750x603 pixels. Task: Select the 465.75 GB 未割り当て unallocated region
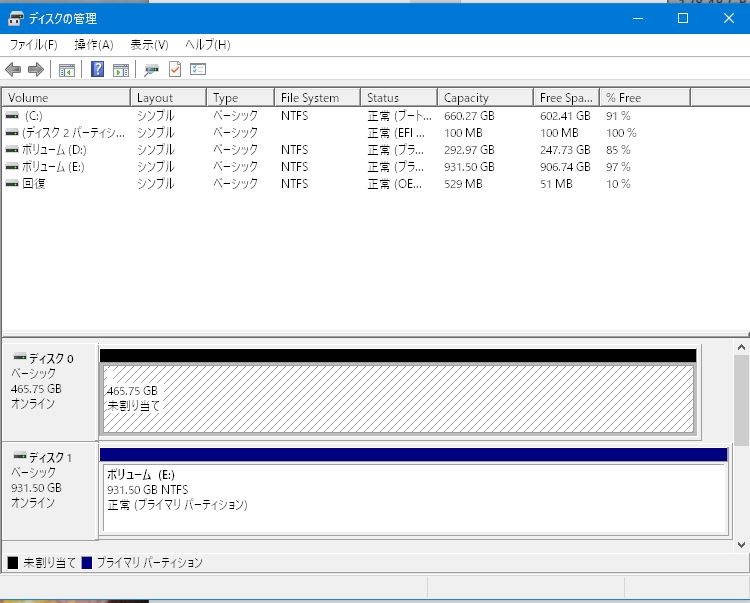coord(398,399)
